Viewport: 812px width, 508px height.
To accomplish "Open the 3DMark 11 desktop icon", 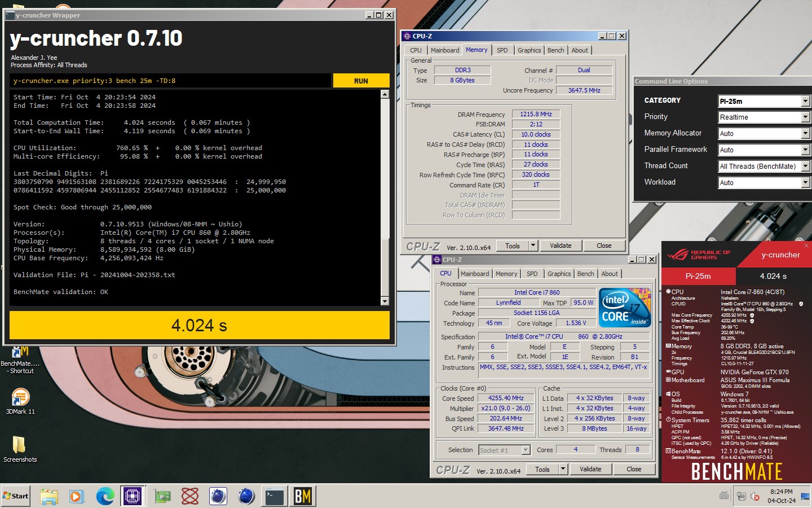I will 20,401.
